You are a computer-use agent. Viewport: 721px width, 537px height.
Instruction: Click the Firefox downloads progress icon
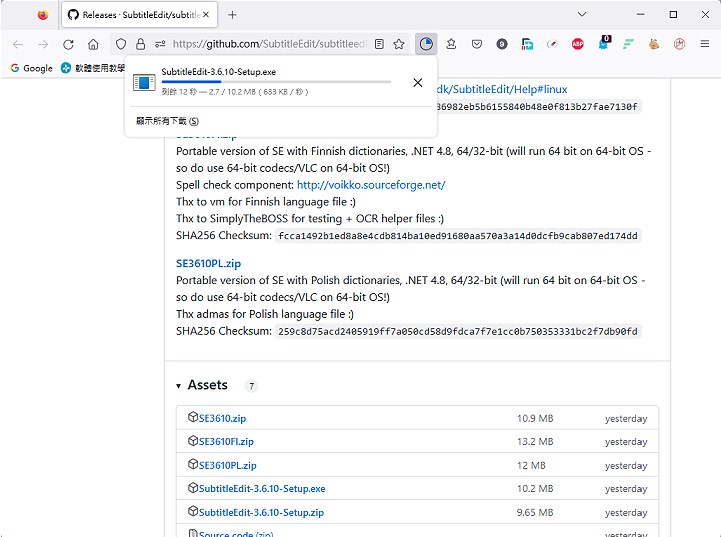[426, 44]
